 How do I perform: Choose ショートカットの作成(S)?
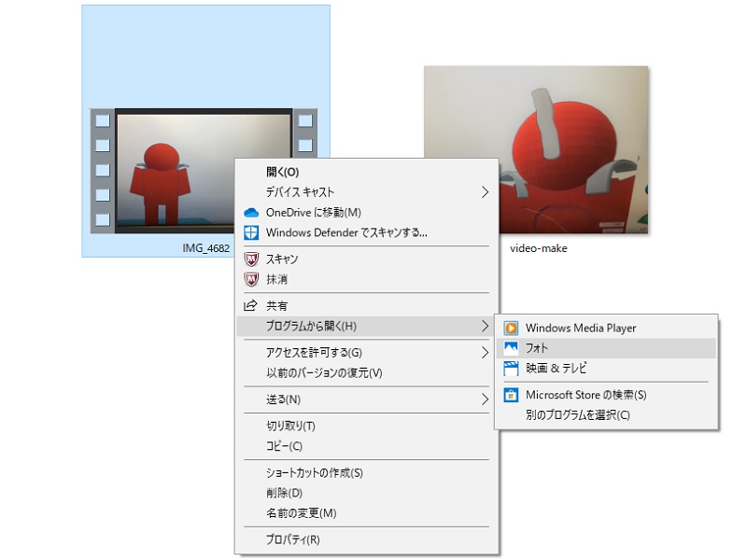click(x=367, y=472)
